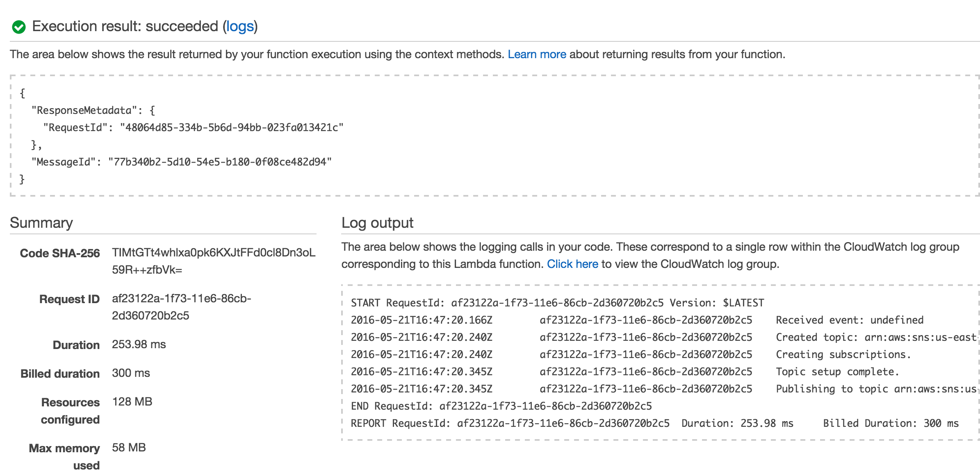980x476 pixels.
Task: Open Click here CloudWatch log group link
Action: 572,264
